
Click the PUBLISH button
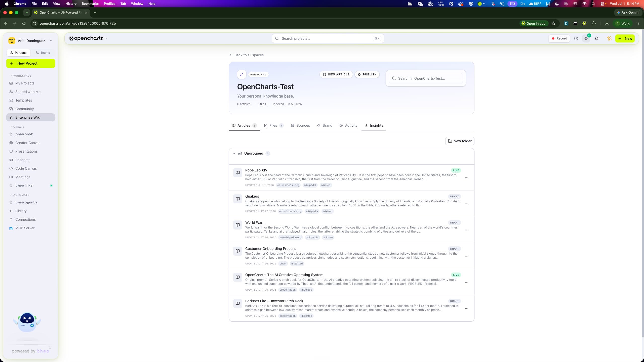(x=367, y=74)
